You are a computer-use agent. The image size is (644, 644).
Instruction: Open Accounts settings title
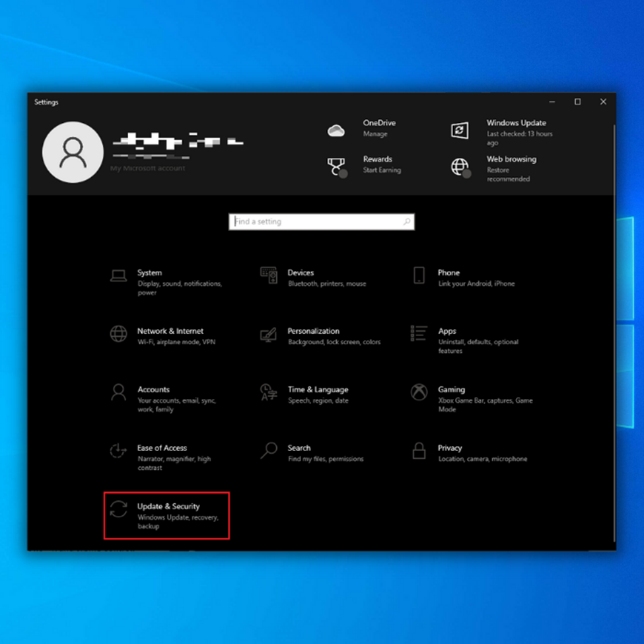153,389
